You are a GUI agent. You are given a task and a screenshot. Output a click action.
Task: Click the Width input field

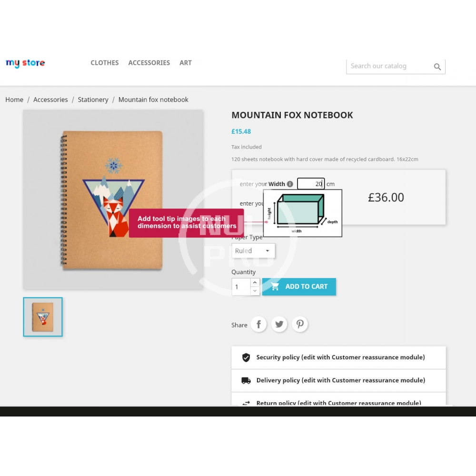click(310, 184)
